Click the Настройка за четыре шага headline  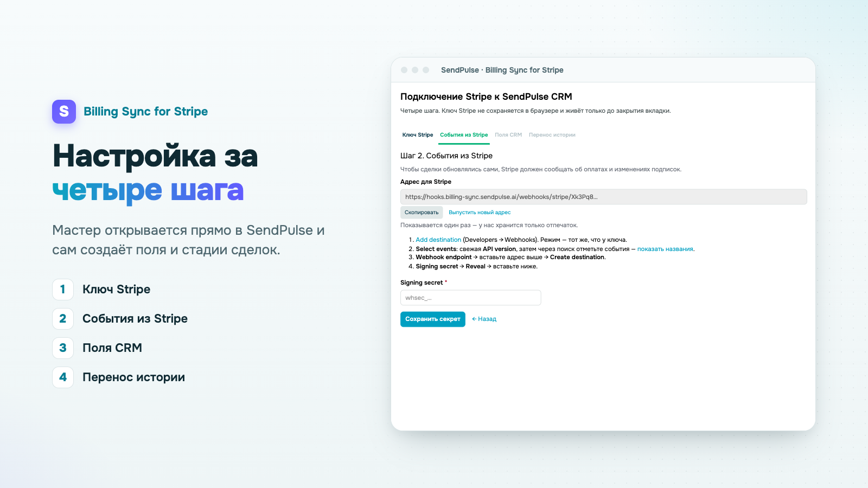pyautogui.click(x=155, y=173)
